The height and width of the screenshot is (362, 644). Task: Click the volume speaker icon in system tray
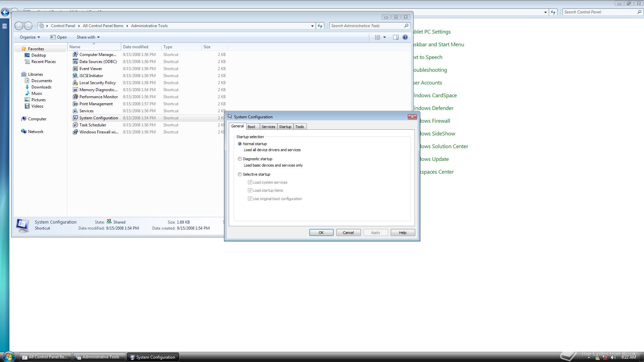[x=613, y=357]
